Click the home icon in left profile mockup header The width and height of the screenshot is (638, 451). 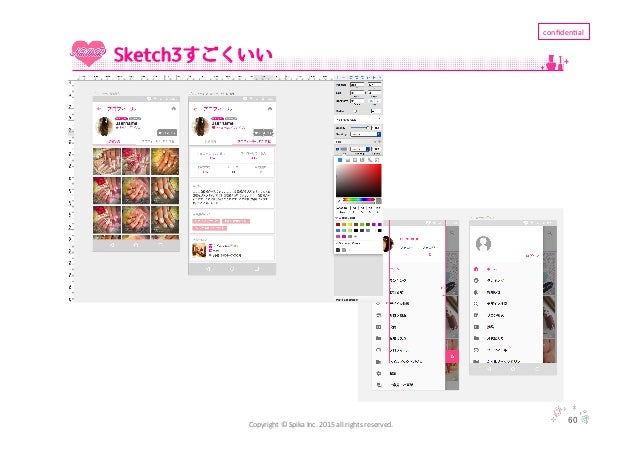[174, 109]
